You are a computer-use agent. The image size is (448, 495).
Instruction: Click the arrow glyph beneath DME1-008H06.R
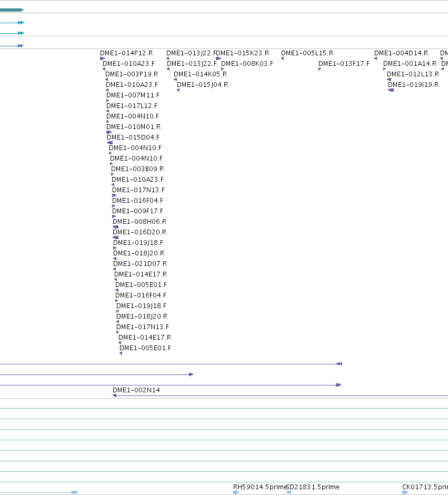point(115,227)
